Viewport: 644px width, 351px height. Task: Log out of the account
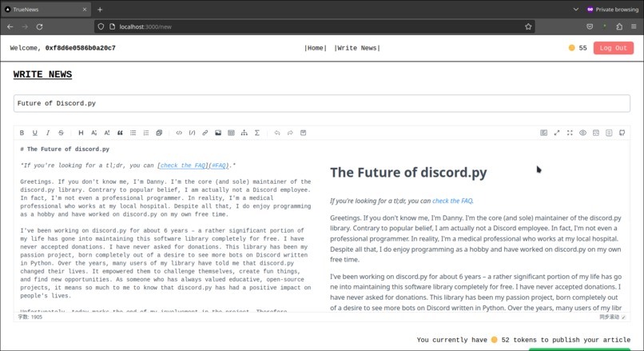pyautogui.click(x=613, y=48)
